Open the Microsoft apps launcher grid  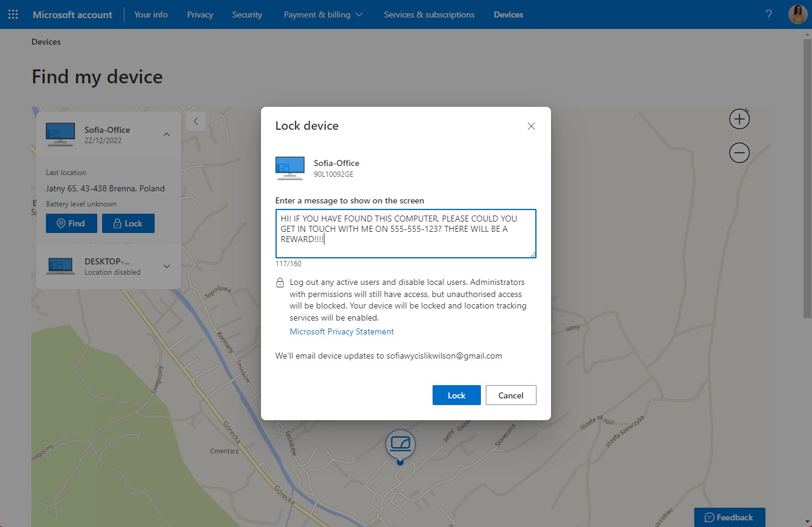[x=13, y=14]
